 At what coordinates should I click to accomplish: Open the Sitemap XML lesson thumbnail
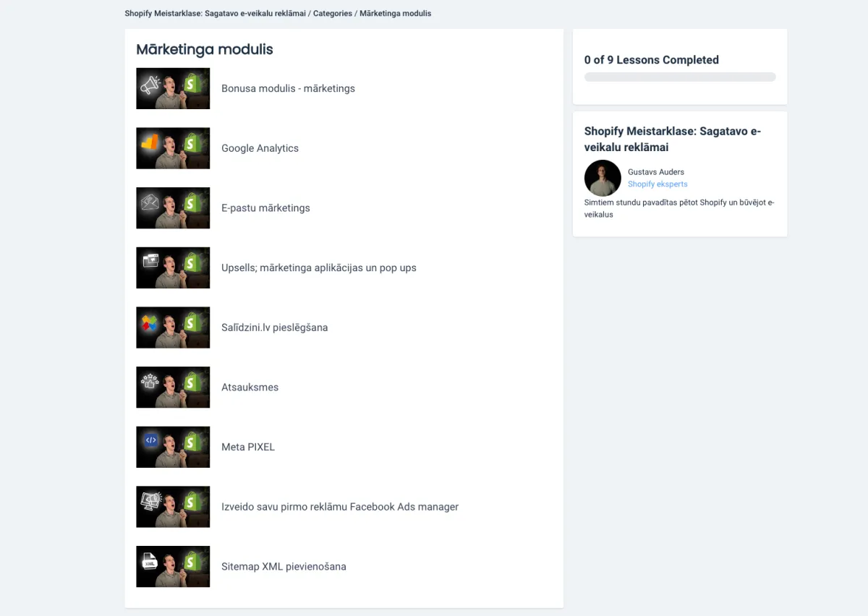173,566
